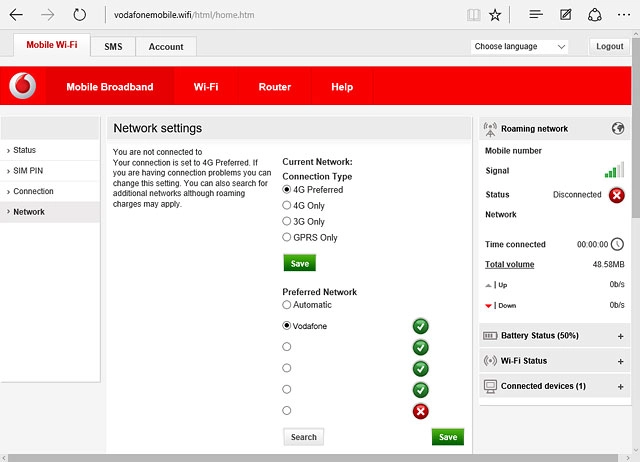The image size is (640, 462).
Task: Click the browser address bar
Action: point(280,16)
